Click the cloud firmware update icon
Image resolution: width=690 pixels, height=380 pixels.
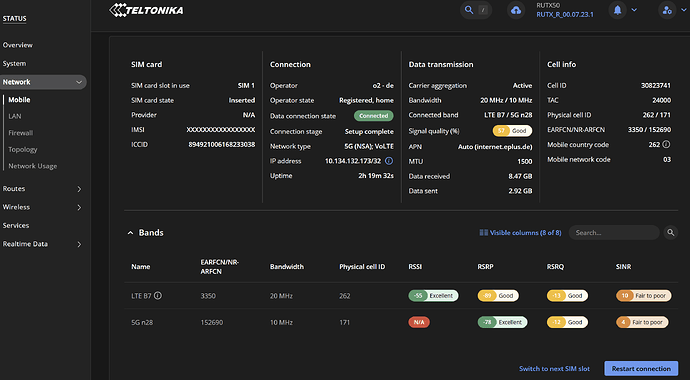516,10
